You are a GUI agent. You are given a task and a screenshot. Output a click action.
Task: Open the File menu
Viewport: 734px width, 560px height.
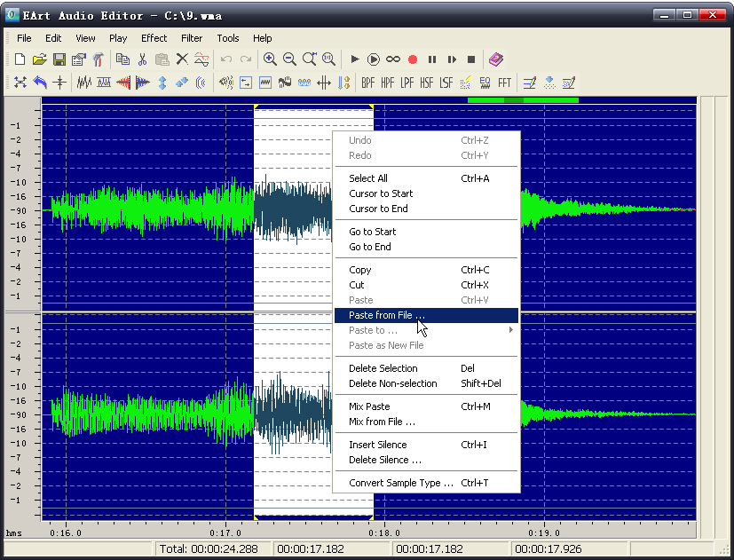pyautogui.click(x=24, y=38)
